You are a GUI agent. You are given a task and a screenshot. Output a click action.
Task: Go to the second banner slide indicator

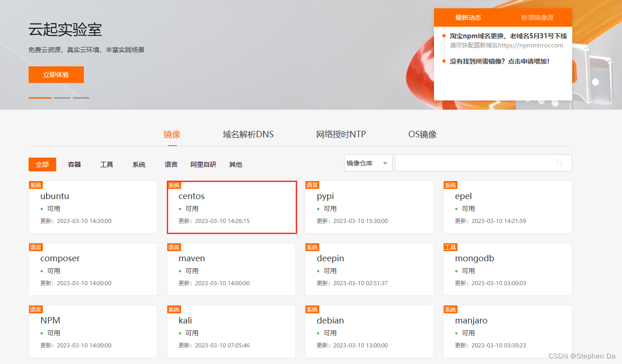[62, 98]
